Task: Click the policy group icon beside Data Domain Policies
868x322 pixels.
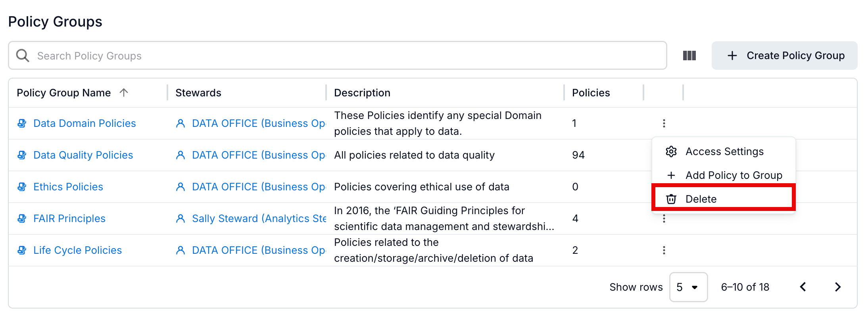Action: coord(22,123)
